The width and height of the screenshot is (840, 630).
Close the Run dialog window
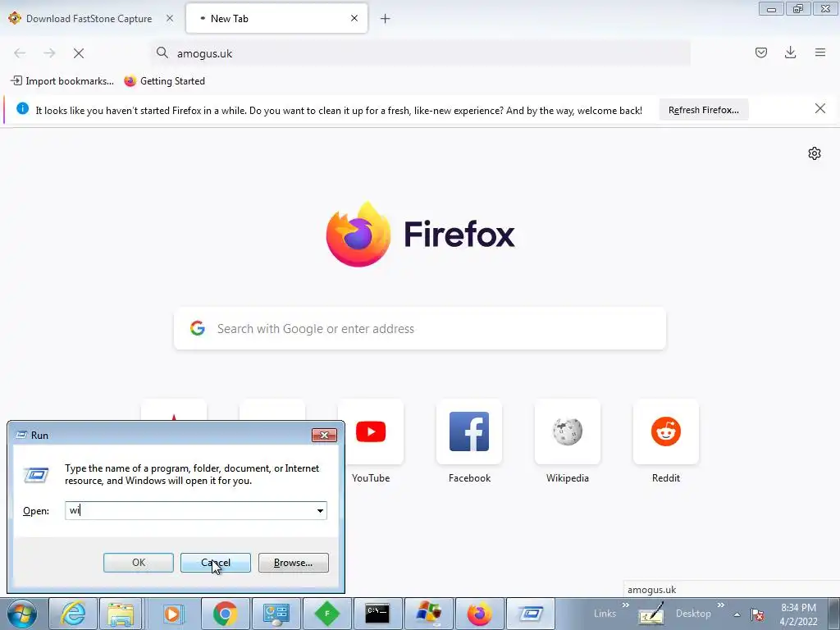324,435
